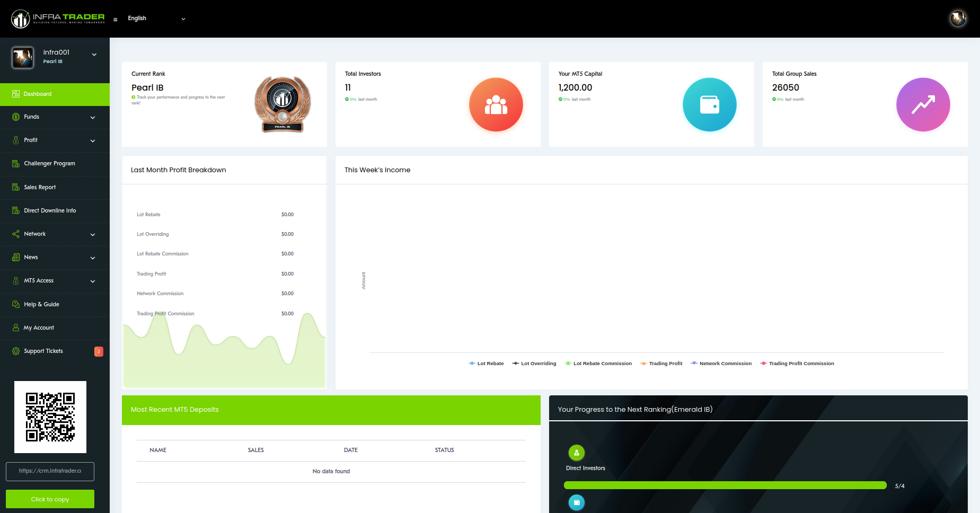Expand the Profit submenu chevron
The width and height of the screenshot is (980, 513).
tap(93, 141)
